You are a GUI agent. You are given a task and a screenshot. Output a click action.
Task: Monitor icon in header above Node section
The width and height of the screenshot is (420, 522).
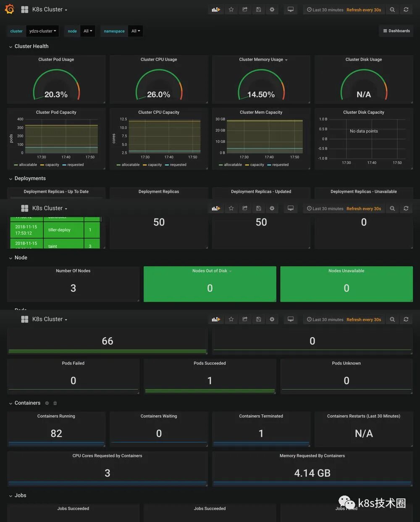point(290,208)
